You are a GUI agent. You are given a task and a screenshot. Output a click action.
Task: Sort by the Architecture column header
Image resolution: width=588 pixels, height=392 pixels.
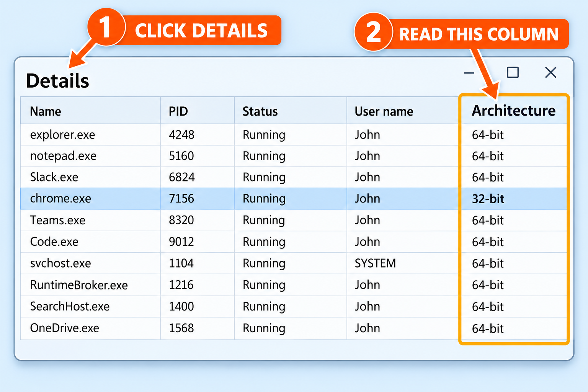pos(513,111)
